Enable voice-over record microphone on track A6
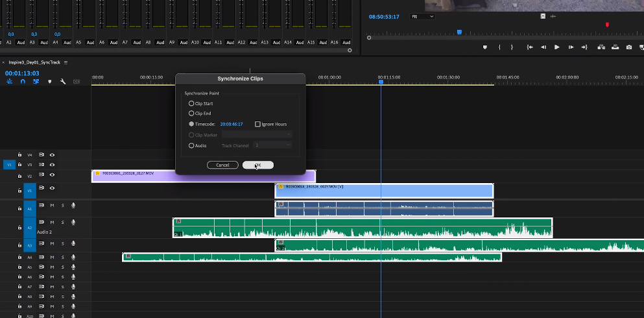644x318 pixels. (x=73, y=277)
